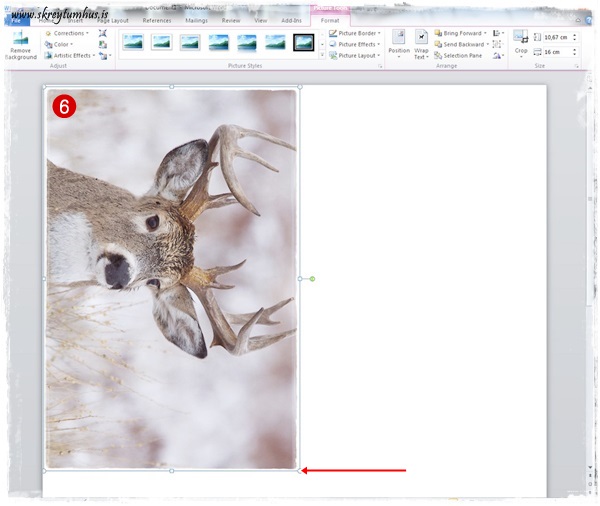This screenshot has width=600, height=506.
Task: Open the Picture Border dropdown
Action: point(355,33)
